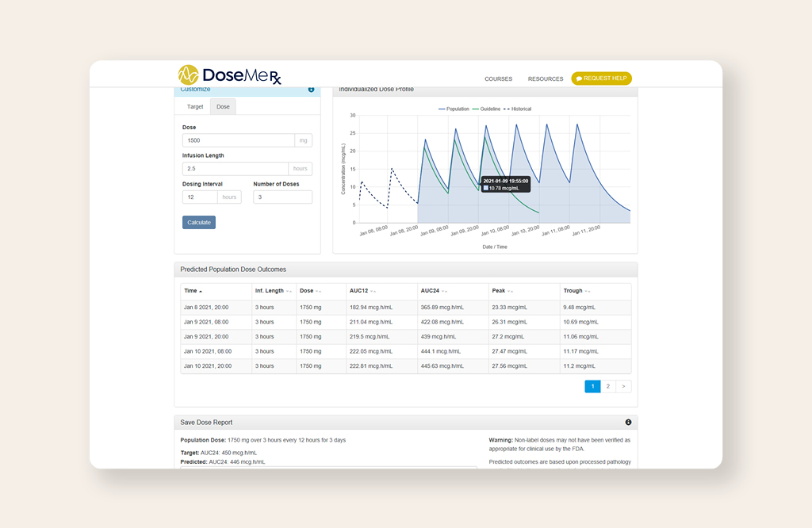This screenshot has height=528, width=812.
Task: Click the 211.04 mcg.h/mL AUC12 value
Action: pos(371,322)
